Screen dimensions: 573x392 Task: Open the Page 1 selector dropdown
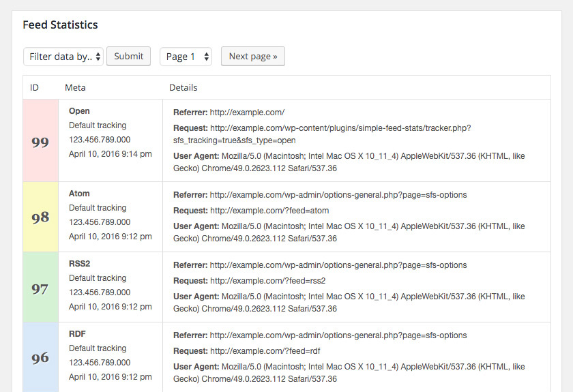pos(186,57)
